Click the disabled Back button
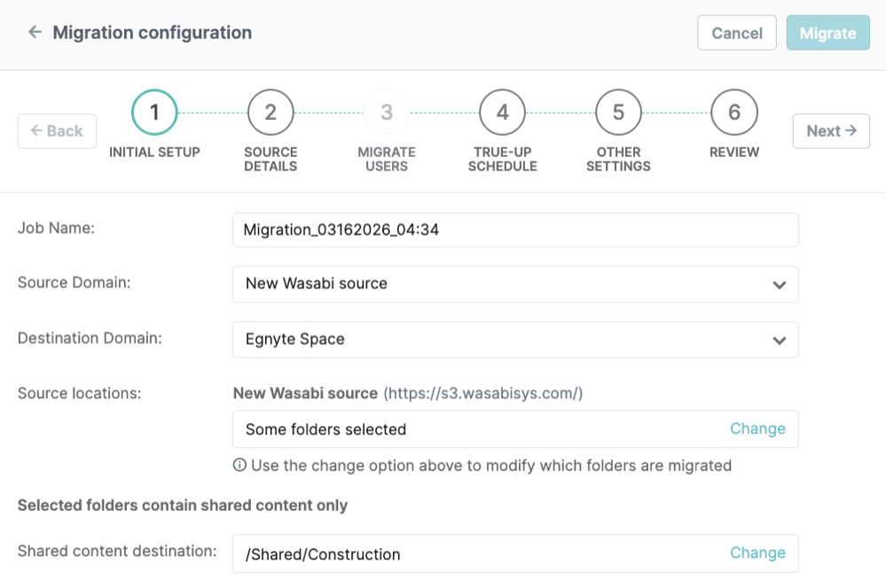 click(57, 130)
